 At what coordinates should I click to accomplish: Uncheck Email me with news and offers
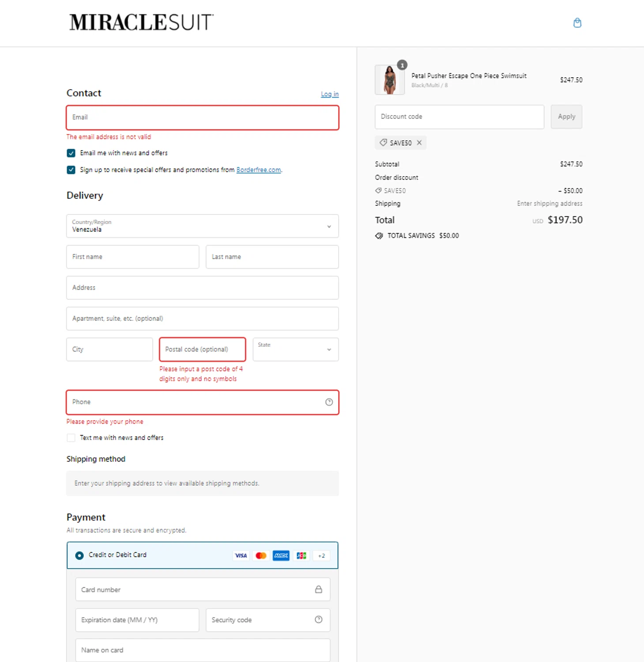(71, 153)
